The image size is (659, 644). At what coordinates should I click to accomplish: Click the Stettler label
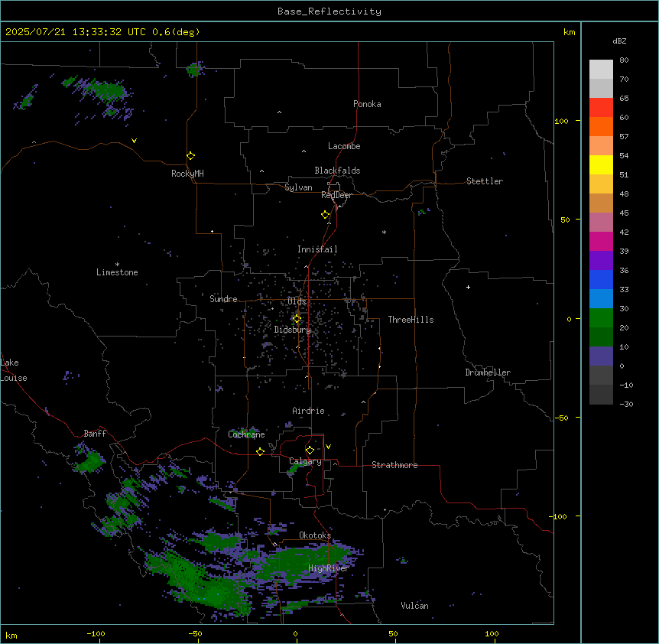pyautogui.click(x=485, y=181)
